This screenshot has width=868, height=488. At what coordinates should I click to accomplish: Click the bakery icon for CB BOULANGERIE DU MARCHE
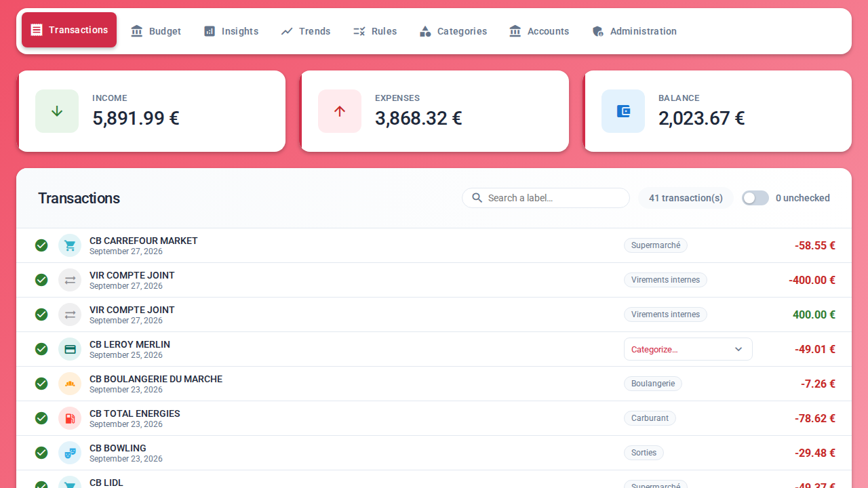coord(70,384)
